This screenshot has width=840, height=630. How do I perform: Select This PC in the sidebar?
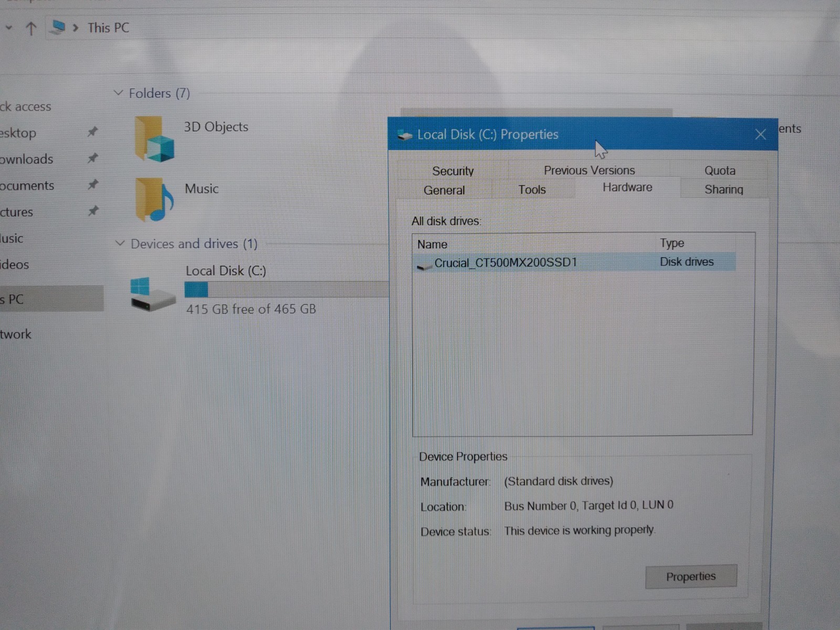point(51,299)
